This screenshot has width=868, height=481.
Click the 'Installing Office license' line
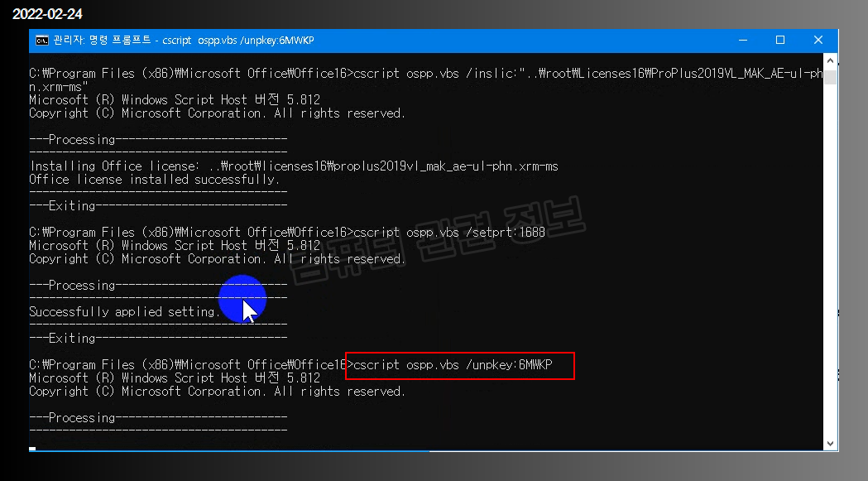294,166
